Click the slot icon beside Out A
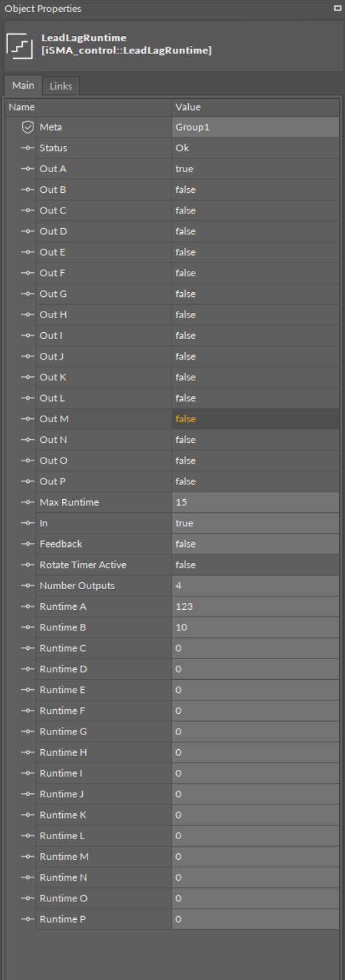The image size is (345, 980). 27,169
